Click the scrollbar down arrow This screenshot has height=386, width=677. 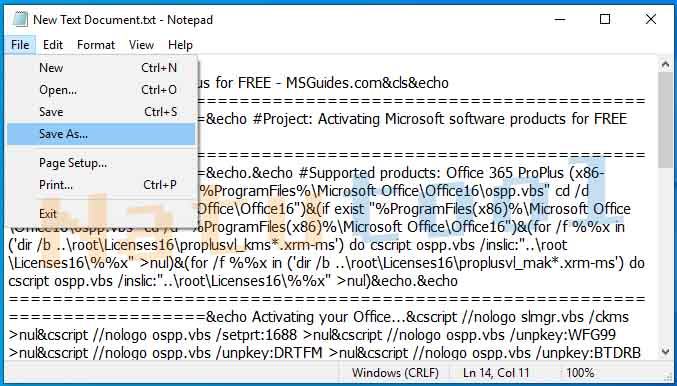coord(665,352)
